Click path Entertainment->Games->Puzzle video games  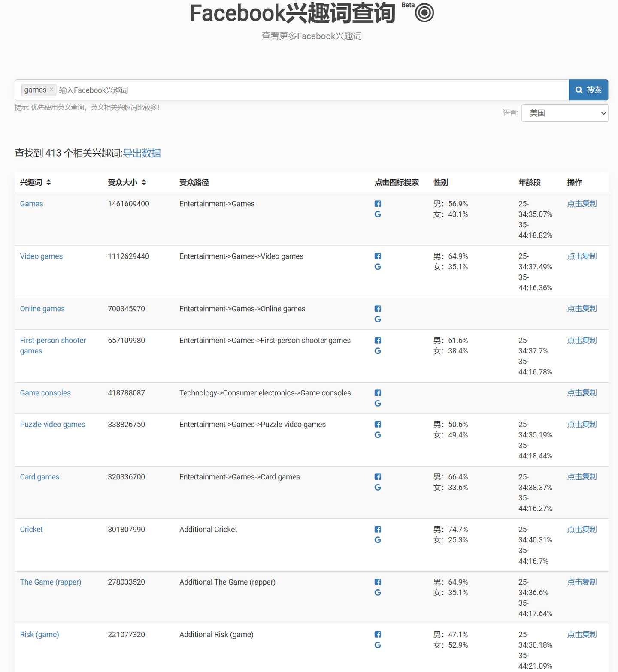pos(253,425)
